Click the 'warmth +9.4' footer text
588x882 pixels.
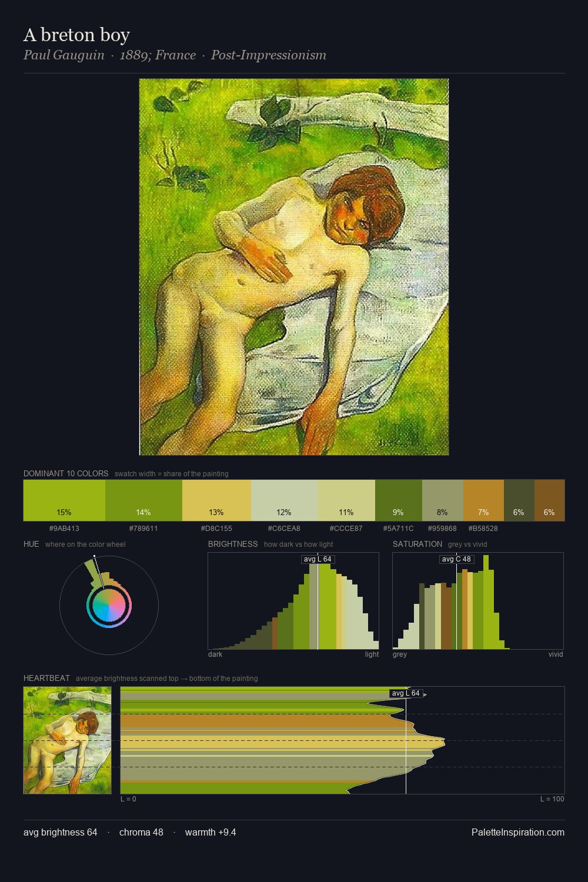[x=211, y=832]
